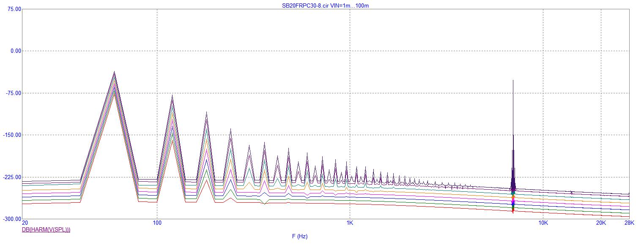The width and height of the screenshot is (644, 245).
Task: Click the 20 frequency axis label
Action: 25,223
